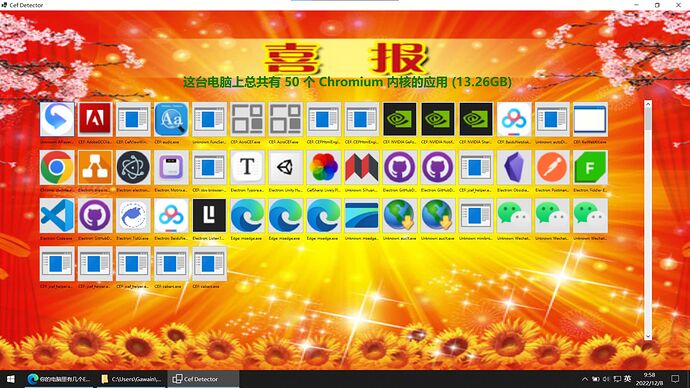
Task: Click the volume speaker tray icon
Action: click(x=606, y=379)
